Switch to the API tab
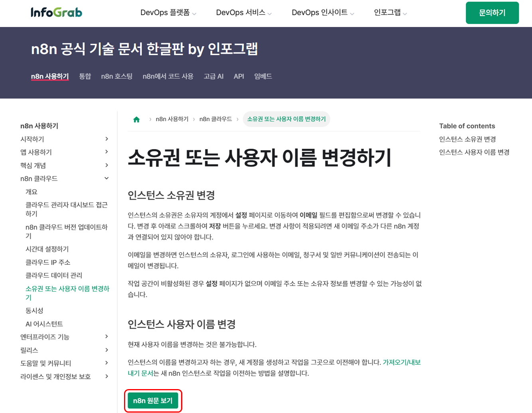 point(239,76)
